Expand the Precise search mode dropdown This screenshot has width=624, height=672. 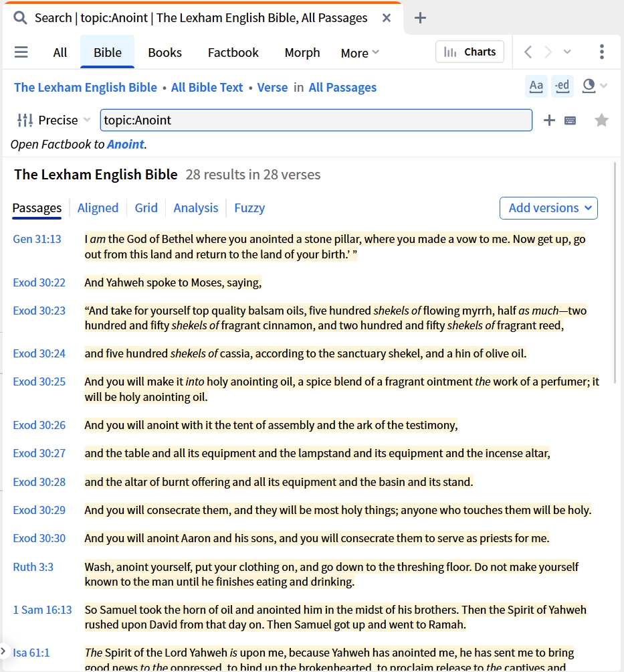tap(87, 120)
